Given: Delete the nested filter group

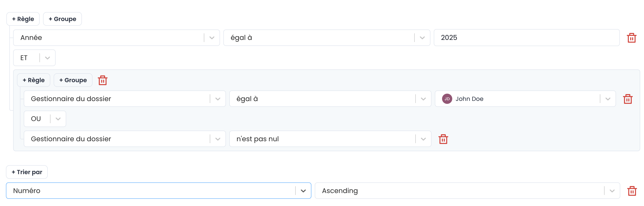Looking at the screenshot, I should [x=102, y=80].
